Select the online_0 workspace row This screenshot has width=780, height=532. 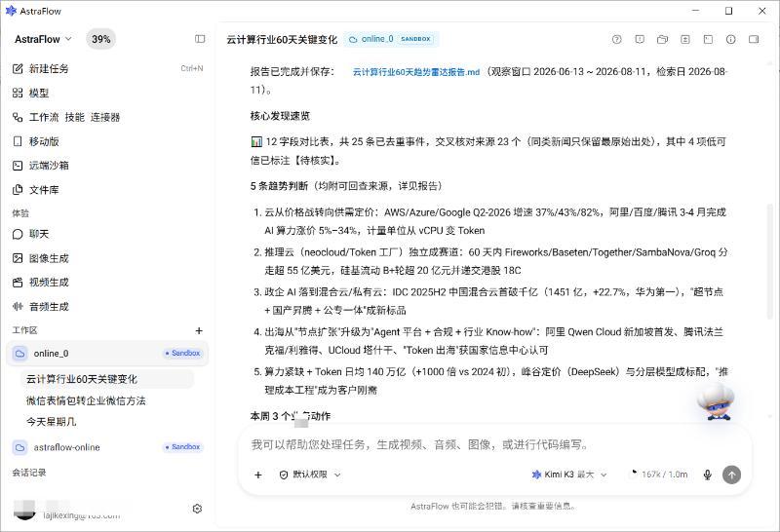(107, 354)
